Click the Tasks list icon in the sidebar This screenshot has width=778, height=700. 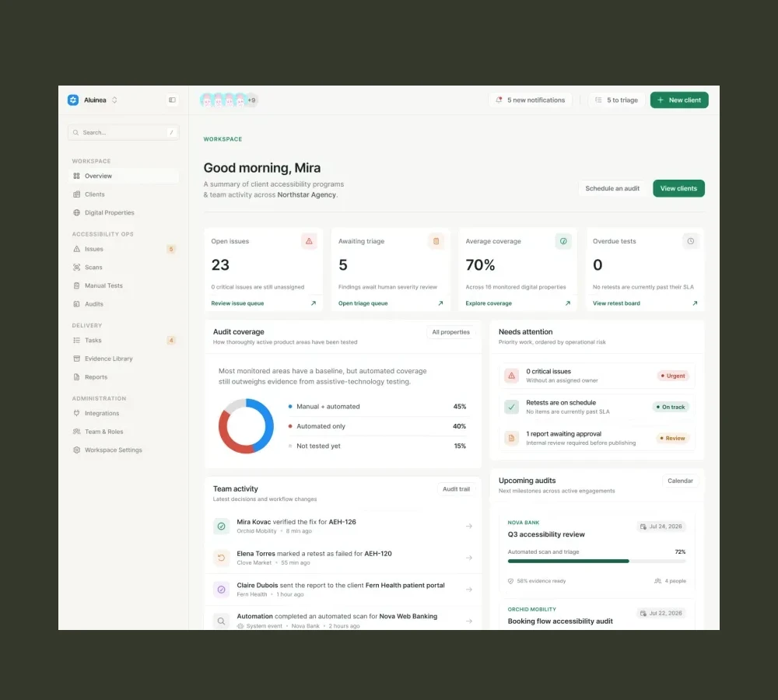pos(76,340)
